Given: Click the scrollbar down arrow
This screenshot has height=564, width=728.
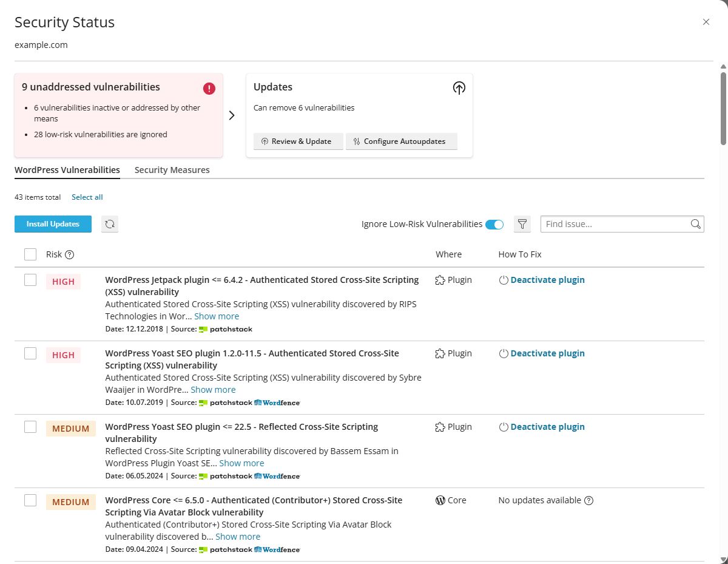Looking at the screenshot, I should (723, 559).
